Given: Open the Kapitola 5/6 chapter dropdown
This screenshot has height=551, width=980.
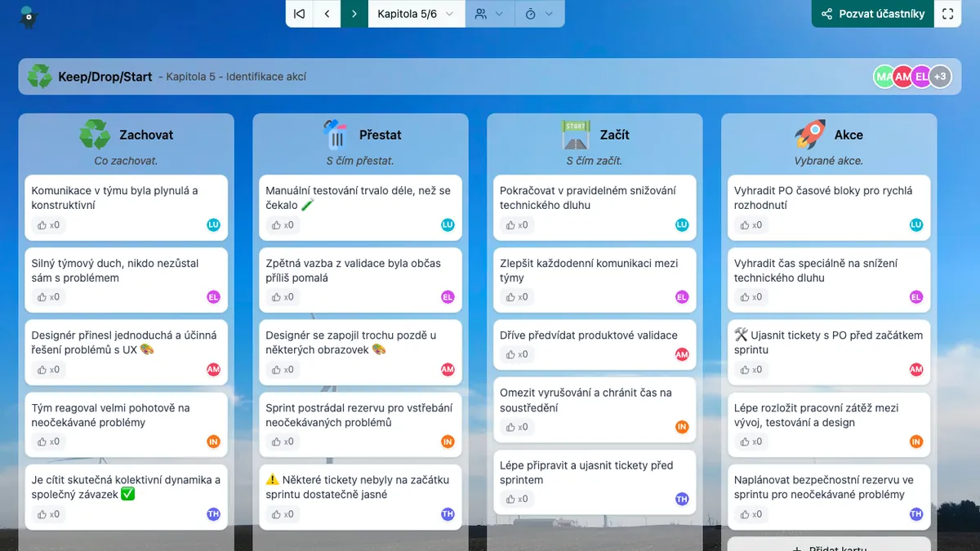Looking at the screenshot, I should 416,14.
